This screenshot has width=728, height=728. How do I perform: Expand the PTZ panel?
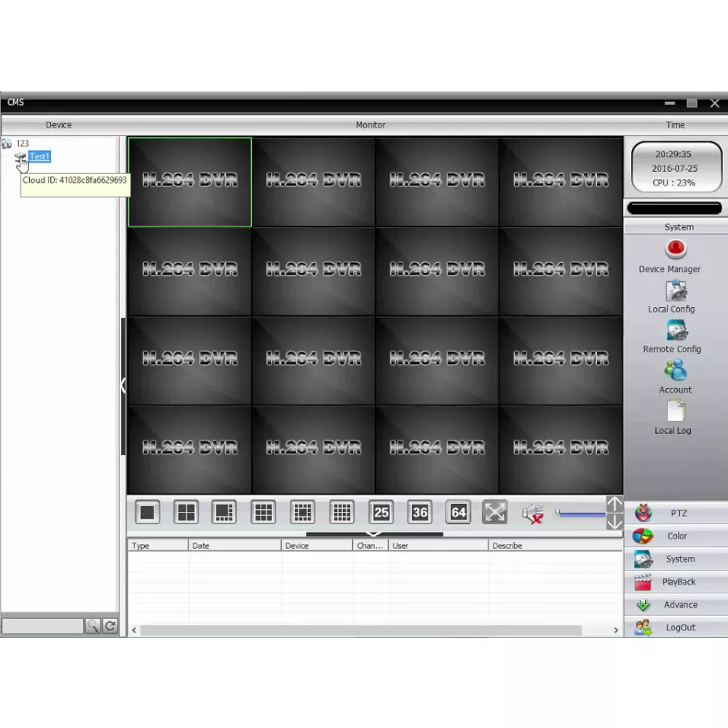tap(676, 513)
